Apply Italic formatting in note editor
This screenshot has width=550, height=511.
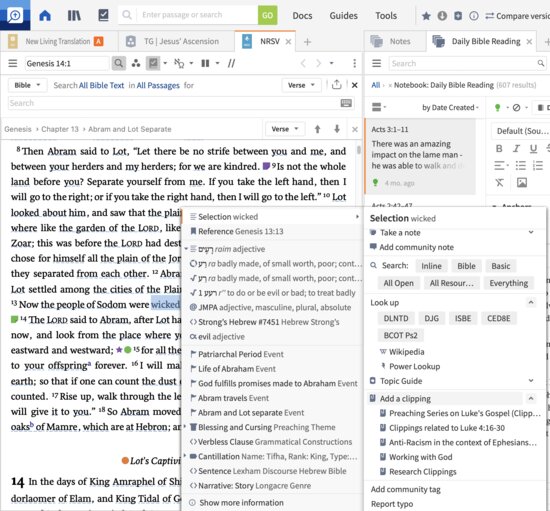(x=516, y=149)
